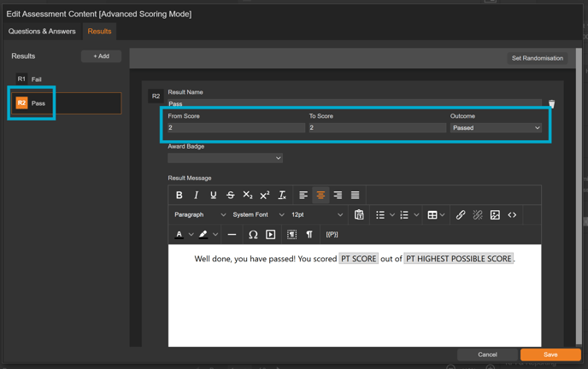588x369 pixels.
Task: Insert special character using omega icon
Action: tap(253, 235)
